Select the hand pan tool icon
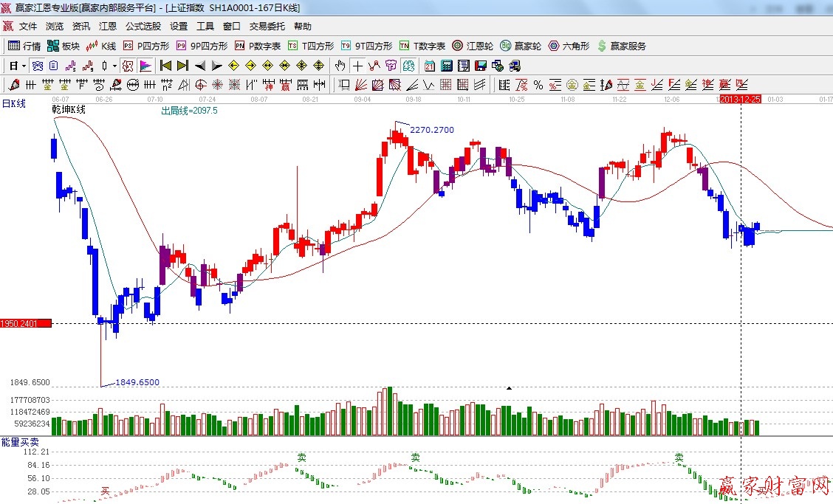 pyautogui.click(x=340, y=66)
